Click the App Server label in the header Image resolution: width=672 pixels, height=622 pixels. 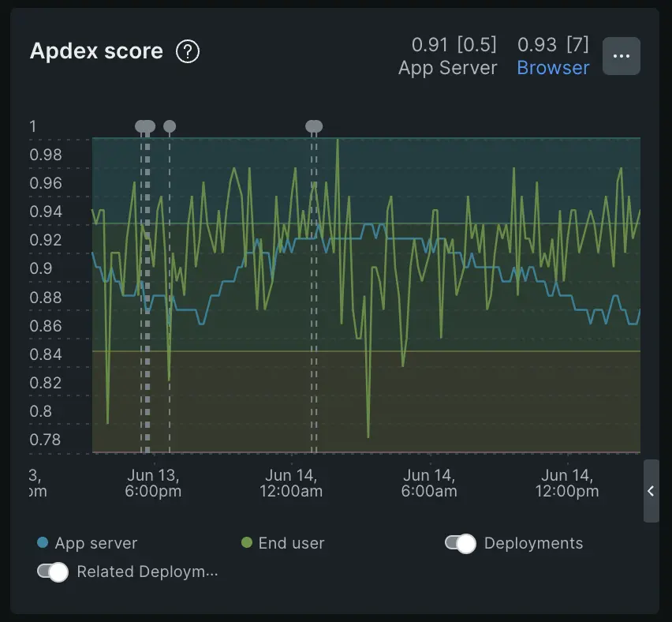447,68
